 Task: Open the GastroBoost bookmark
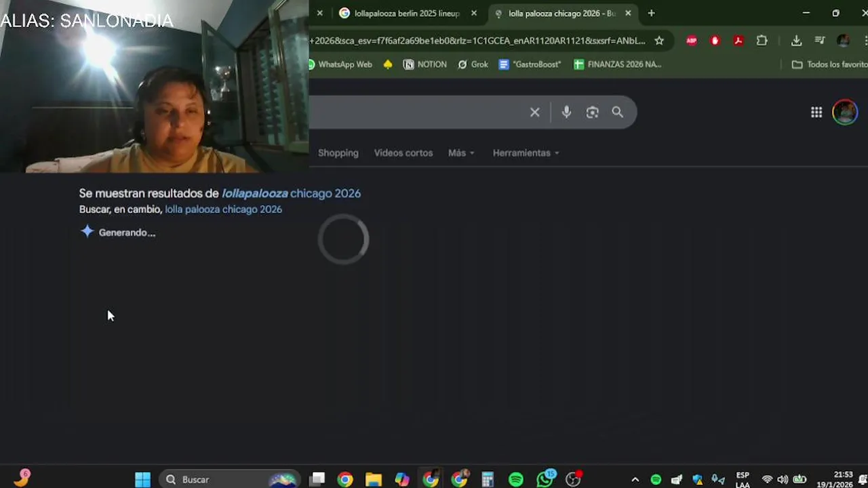(530, 64)
